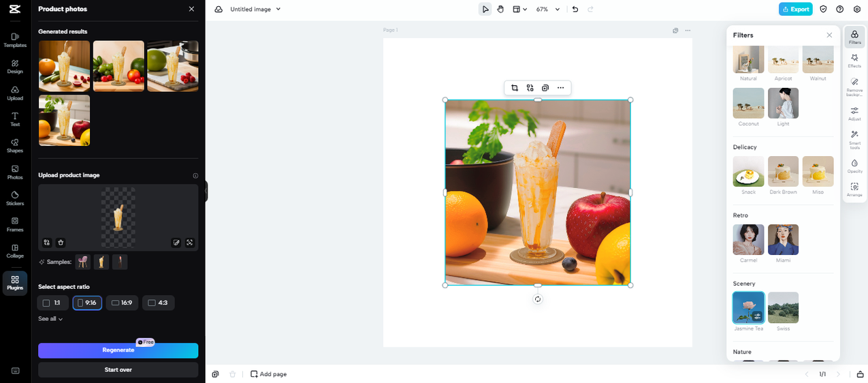This screenshot has width=868, height=383.
Task: Open Smart tools in right rail
Action: coord(854,139)
